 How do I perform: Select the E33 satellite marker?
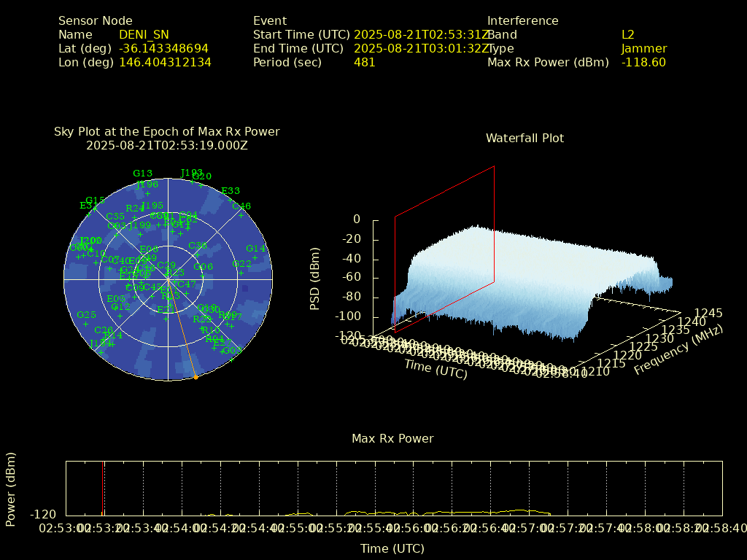point(231,191)
